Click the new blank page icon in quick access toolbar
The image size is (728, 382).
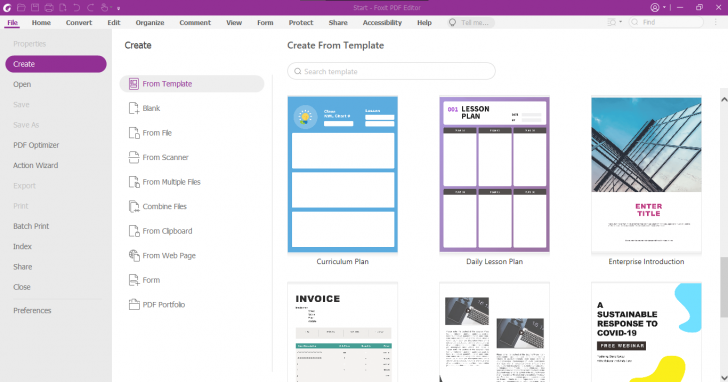(63, 7)
